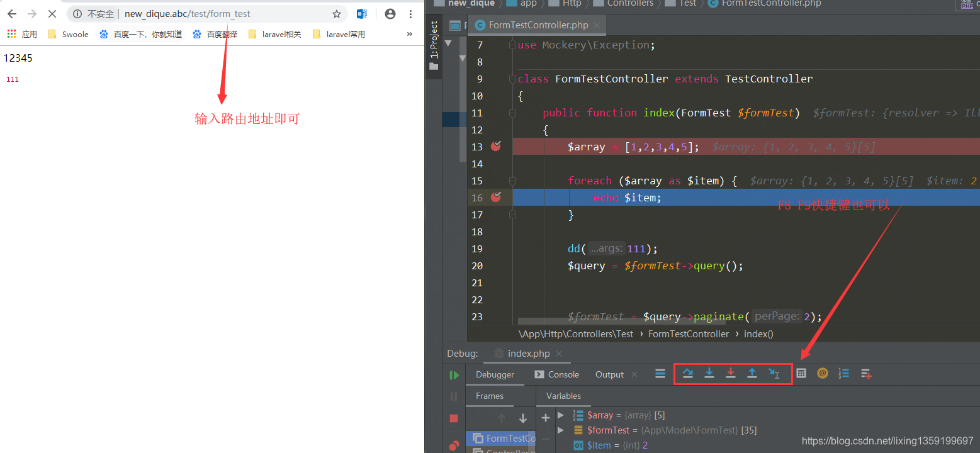The width and height of the screenshot is (980, 453).
Task: Click the $item = {int} 2 variable row
Action: (611, 445)
